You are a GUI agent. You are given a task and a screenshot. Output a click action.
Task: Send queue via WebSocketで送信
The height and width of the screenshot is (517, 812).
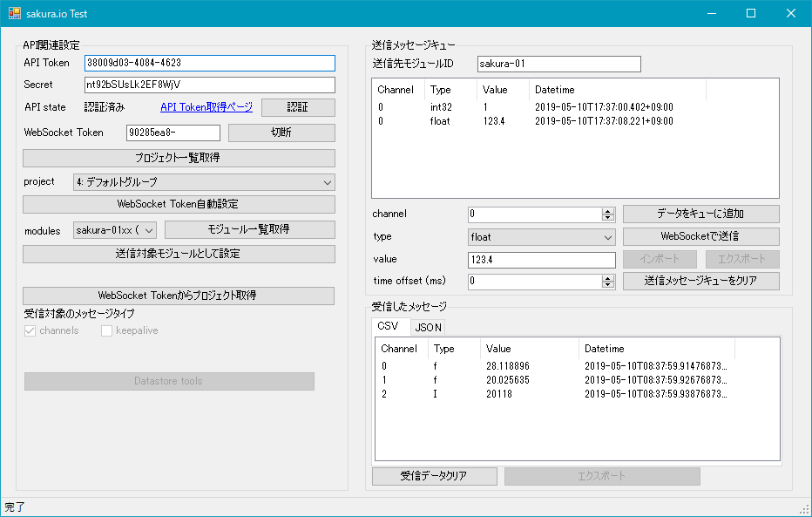(x=700, y=235)
